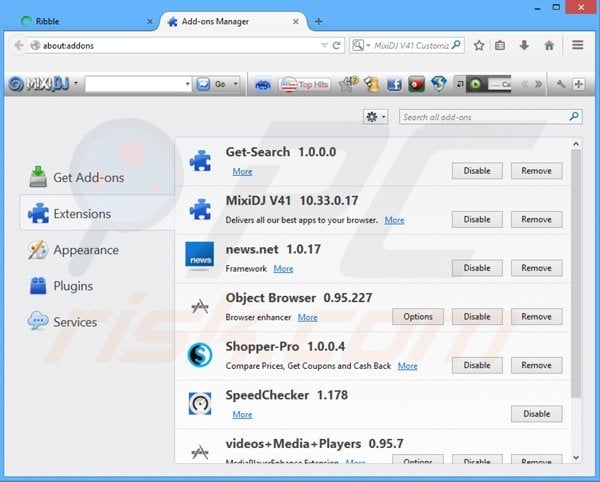The height and width of the screenshot is (482, 600).
Task: Click the chess pieces toolbar icon
Action: pos(372,84)
